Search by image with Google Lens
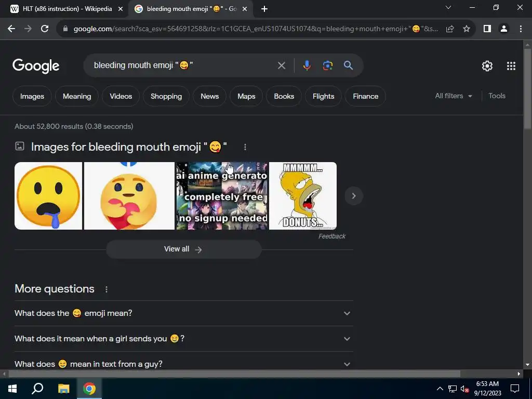 [x=328, y=65]
